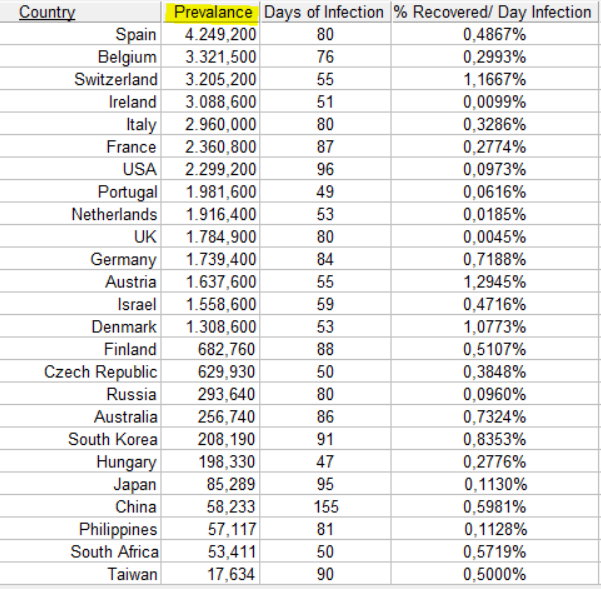This screenshot has height=589, width=601.
Task: Select Switzerland's recovery rate 1,1667%
Action: tap(494, 80)
